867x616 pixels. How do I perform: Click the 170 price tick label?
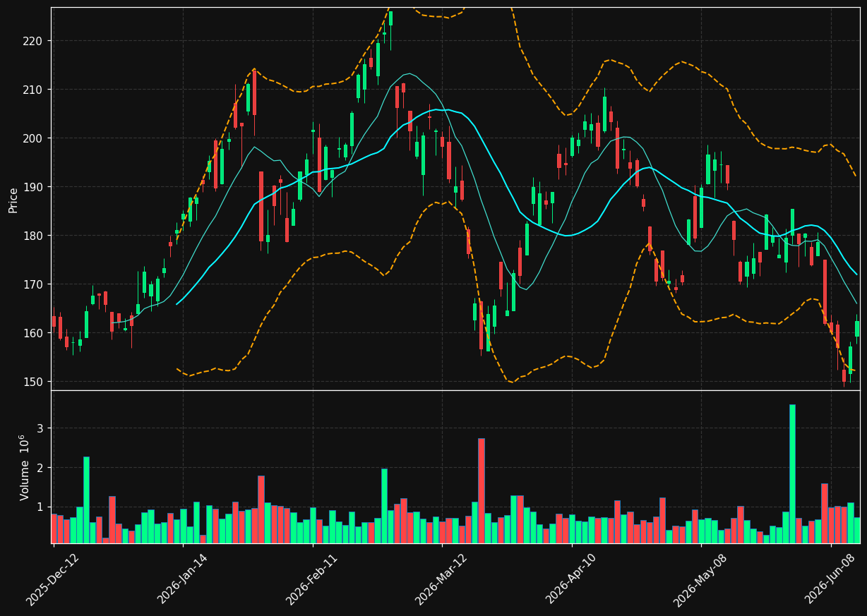34,284
